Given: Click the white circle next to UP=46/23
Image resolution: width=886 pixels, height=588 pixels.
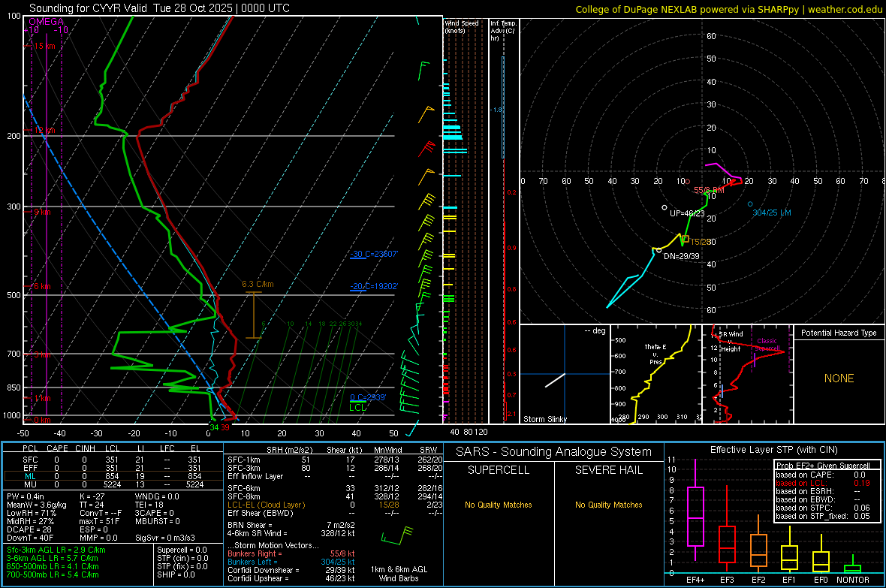Looking at the screenshot, I should click(x=664, y=207).
